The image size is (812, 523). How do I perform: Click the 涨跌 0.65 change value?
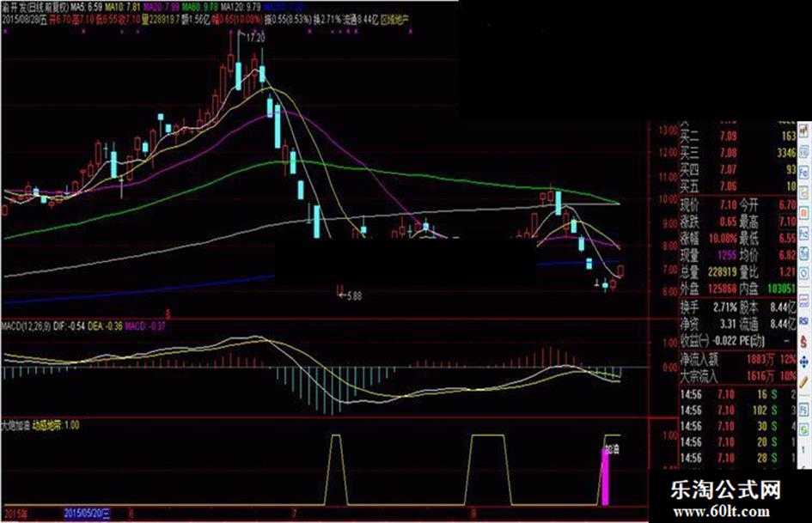pos(708,222)
